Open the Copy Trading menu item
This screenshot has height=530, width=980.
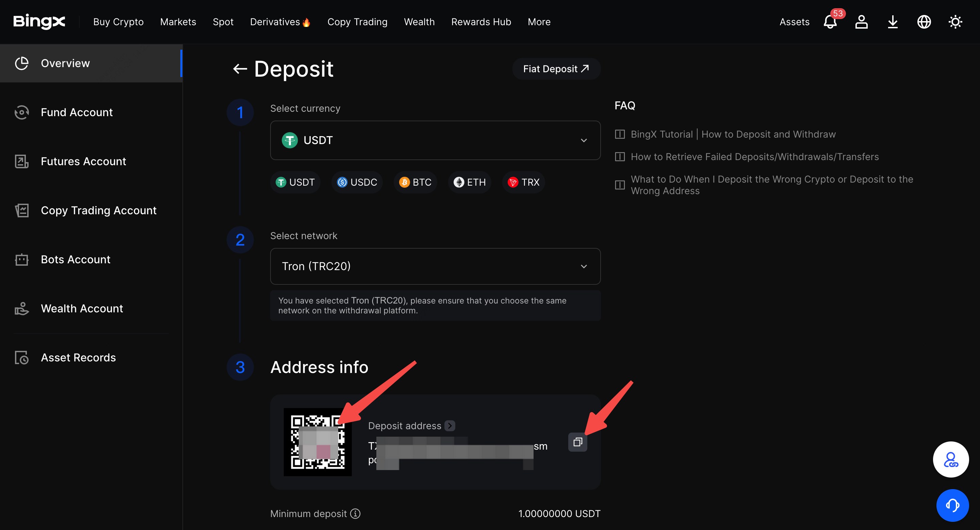tap(357, 22)
